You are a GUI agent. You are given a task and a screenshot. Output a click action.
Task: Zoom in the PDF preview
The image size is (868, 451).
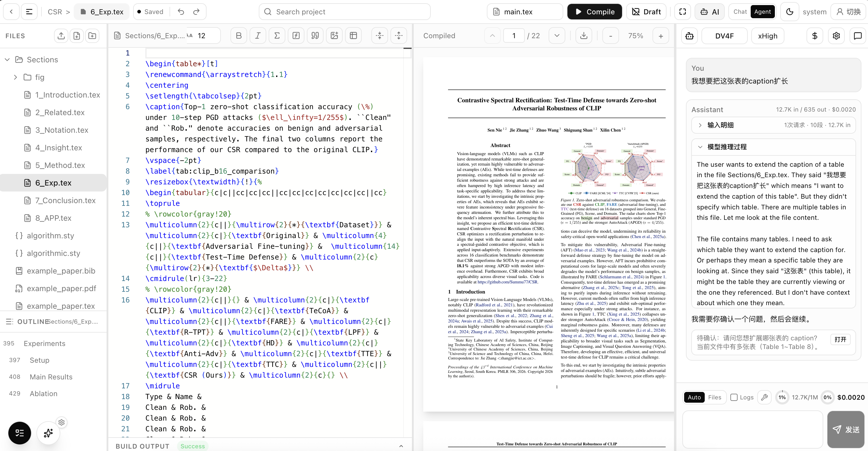[661, 36]
